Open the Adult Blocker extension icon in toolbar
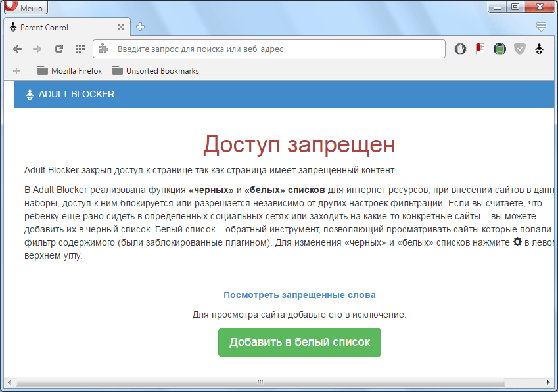This screenshot has width=558, height=392. (x=540, y=49)
